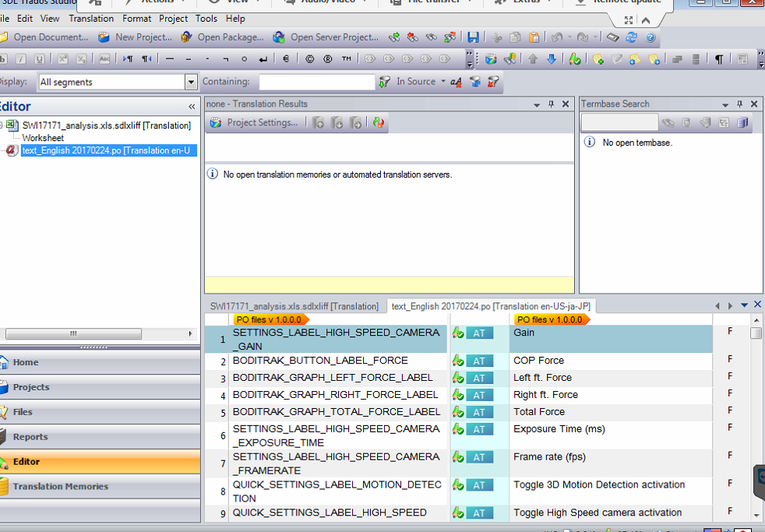Insert the registered trademark symbol

point(328,59)
